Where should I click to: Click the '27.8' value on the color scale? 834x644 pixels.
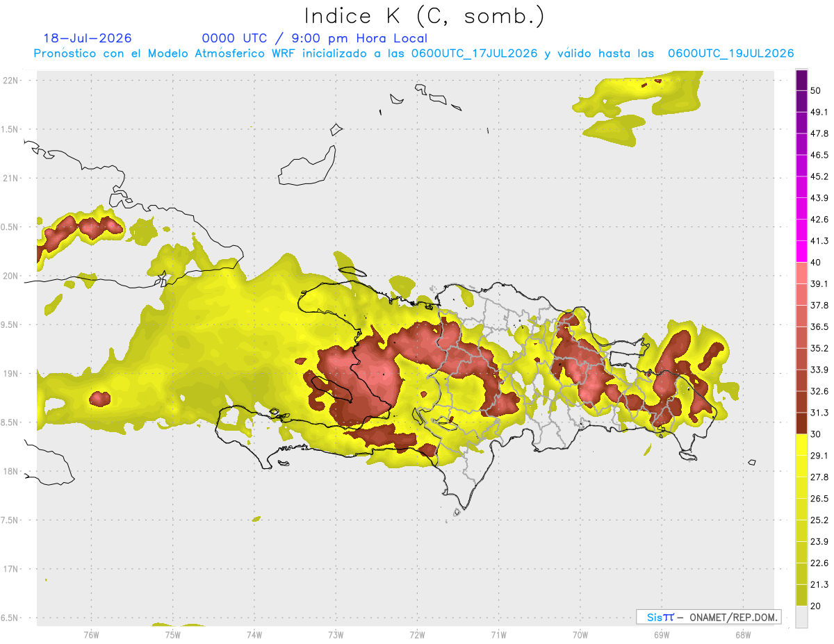(x=819, y=477)
